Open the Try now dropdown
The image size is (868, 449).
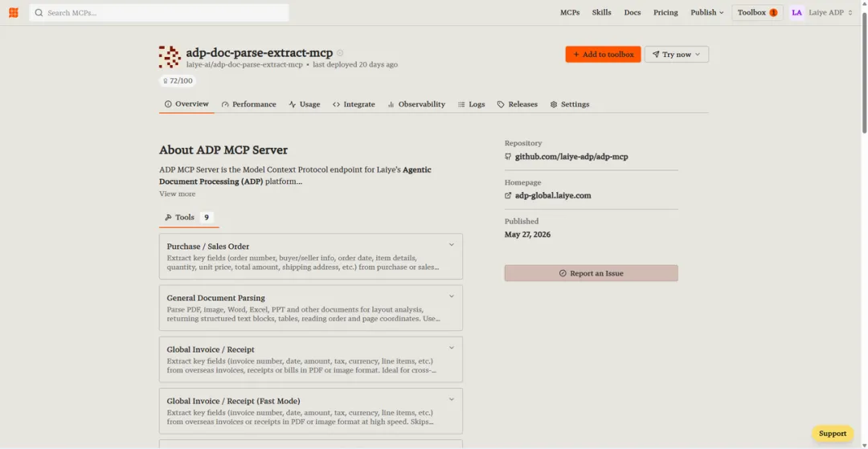[677, 54]
